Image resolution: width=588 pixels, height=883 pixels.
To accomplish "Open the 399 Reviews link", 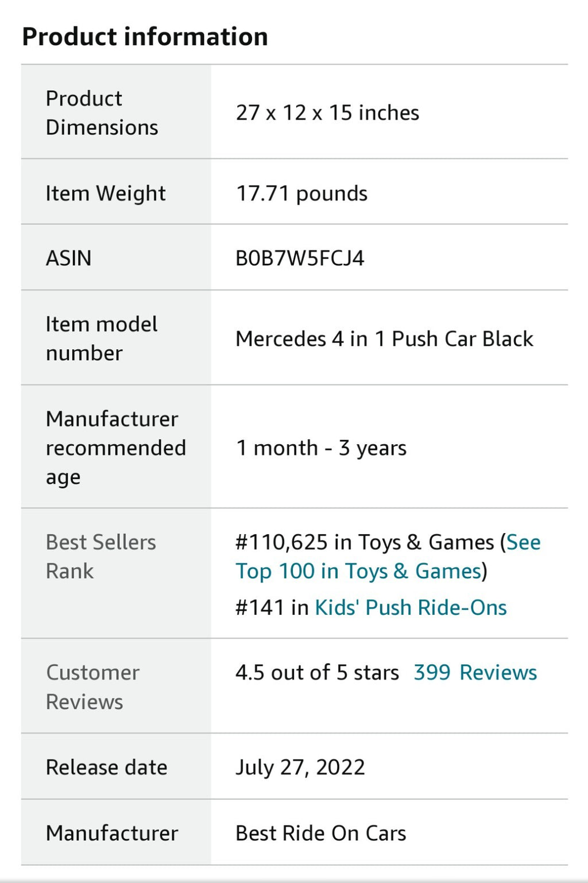I will [x=475, y=672].
